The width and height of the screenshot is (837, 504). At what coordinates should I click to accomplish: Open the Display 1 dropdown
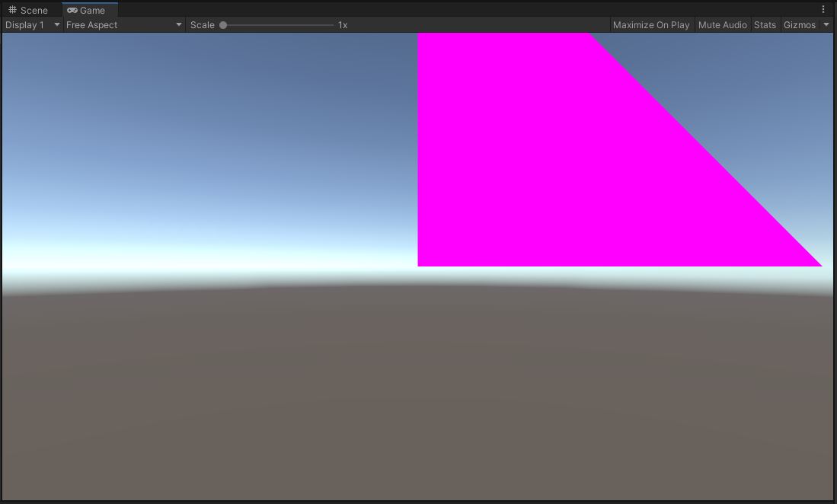30,24
